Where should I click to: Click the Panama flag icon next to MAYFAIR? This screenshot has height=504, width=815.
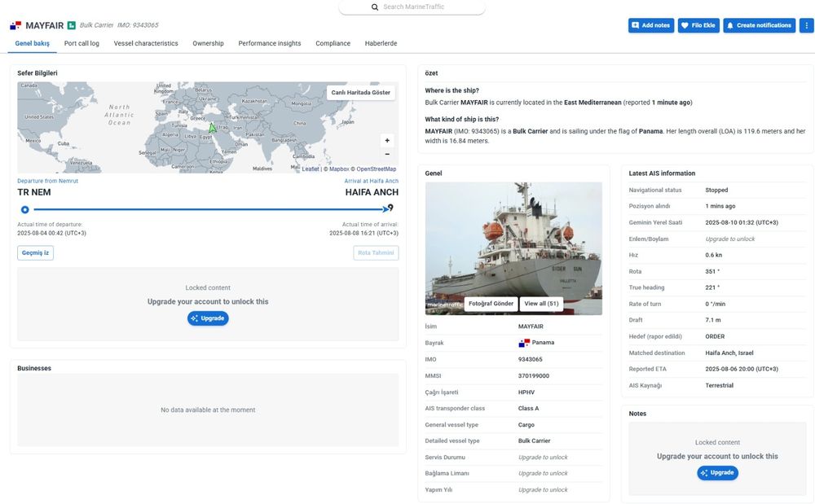point(15,25)
